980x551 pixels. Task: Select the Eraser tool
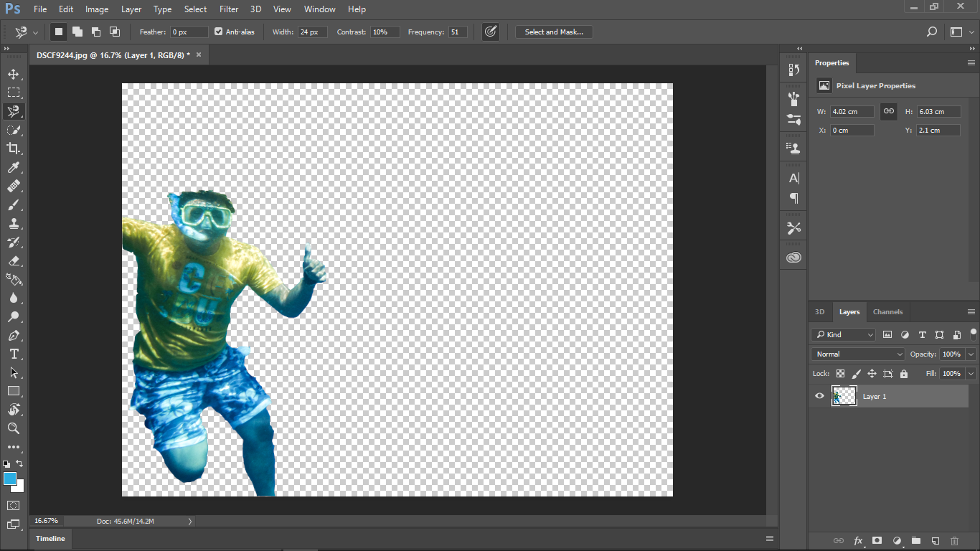coord(14,260)
